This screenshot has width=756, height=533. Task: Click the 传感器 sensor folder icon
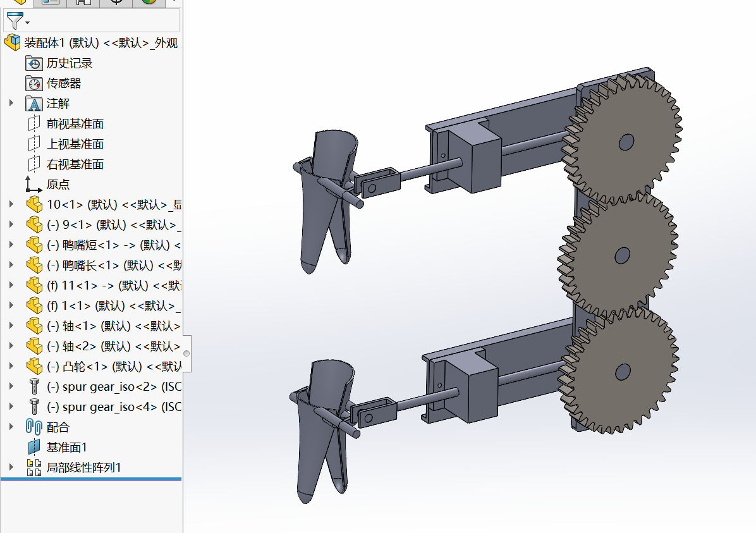34,83
